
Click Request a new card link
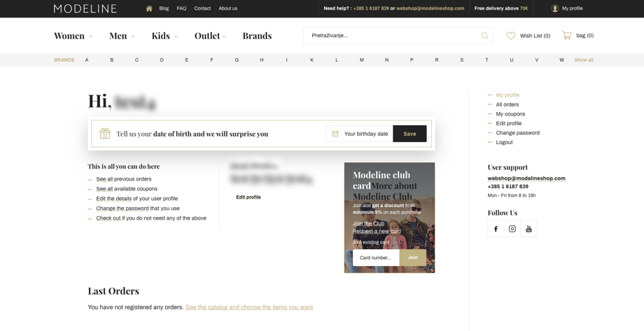(377, 231)
